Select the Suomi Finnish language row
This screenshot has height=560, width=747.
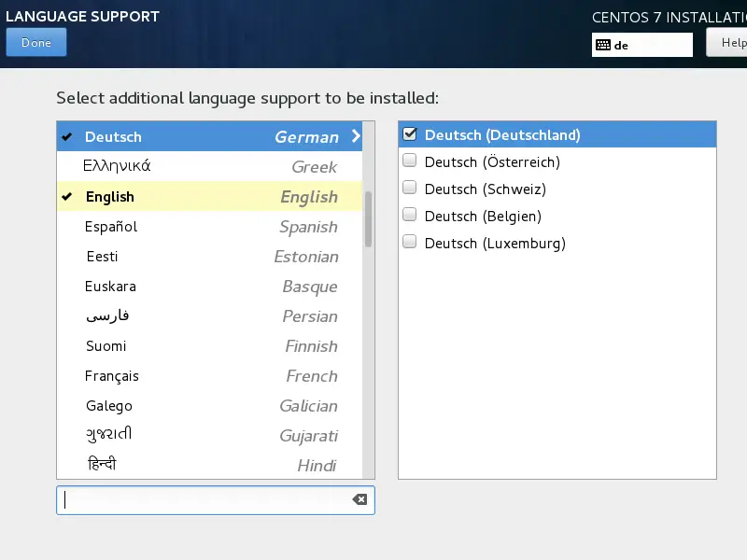coord(209,345)
